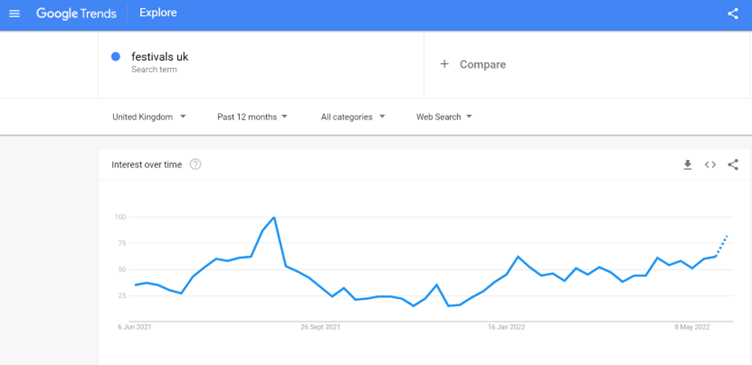The image size is (752, 365).
Task: Open help icon beside Interest over time
Action: coord(195,165)
